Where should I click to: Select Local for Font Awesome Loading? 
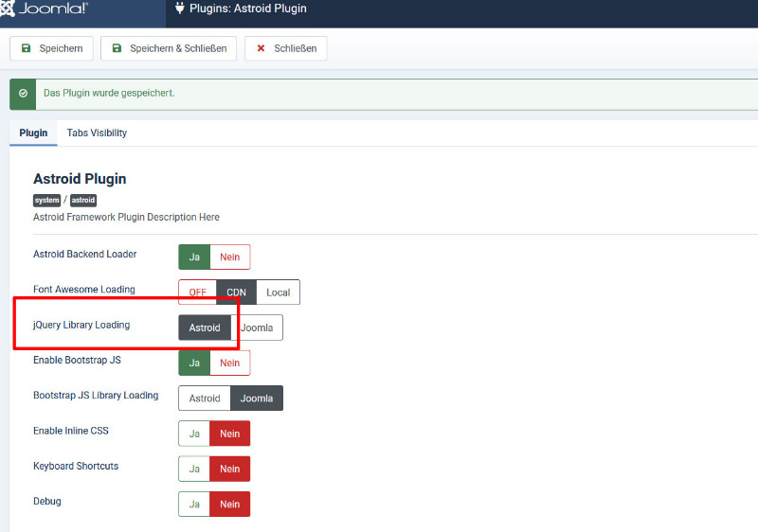click(278, 293)
